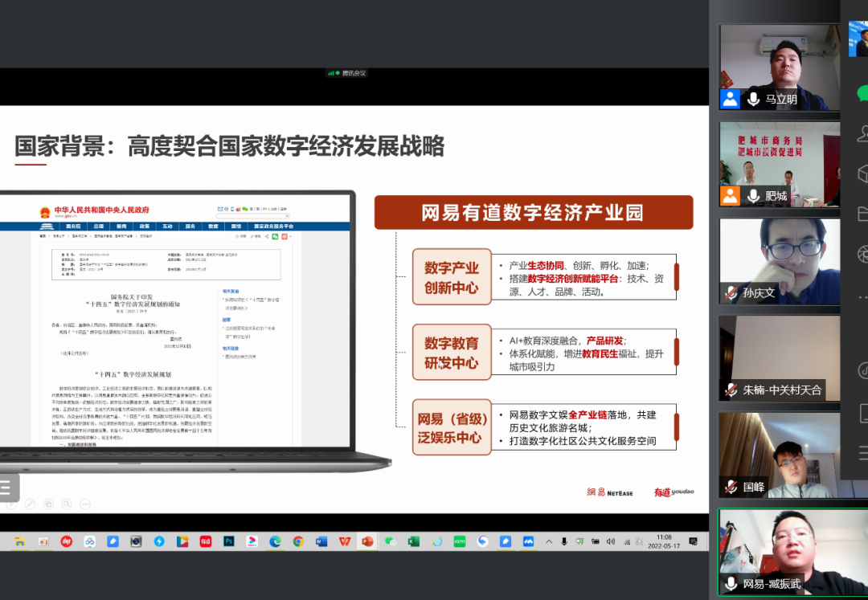
Task: Toggle microphone icon on 马立明's tile
Action: (x=753, y=100)
